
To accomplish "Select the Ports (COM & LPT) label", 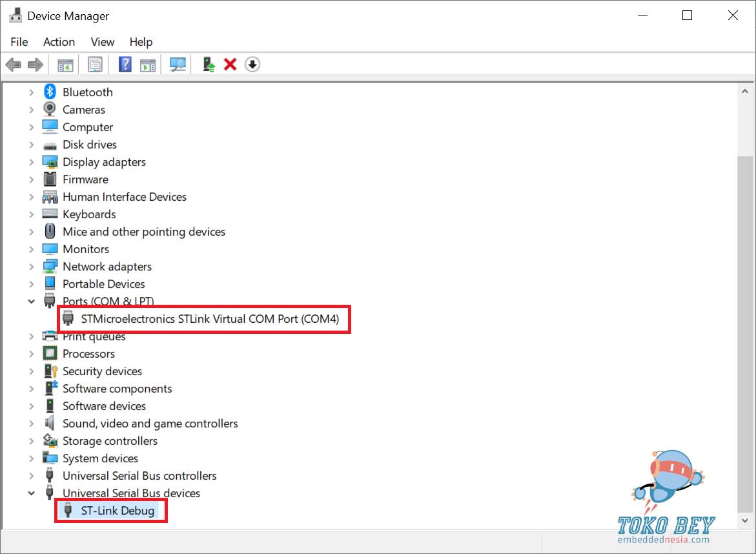I will pyautogui.click(x=108, y=302).
